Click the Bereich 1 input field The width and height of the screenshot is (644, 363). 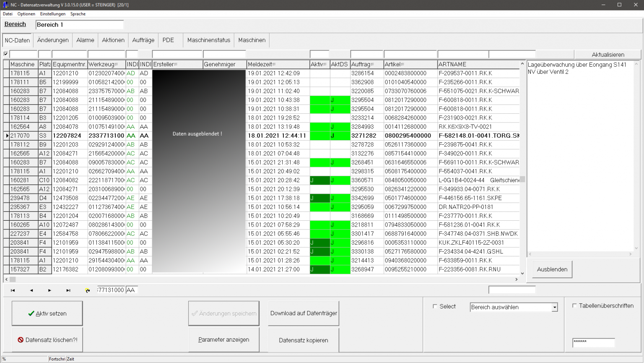pyautogui.click(x=80, y=25)
